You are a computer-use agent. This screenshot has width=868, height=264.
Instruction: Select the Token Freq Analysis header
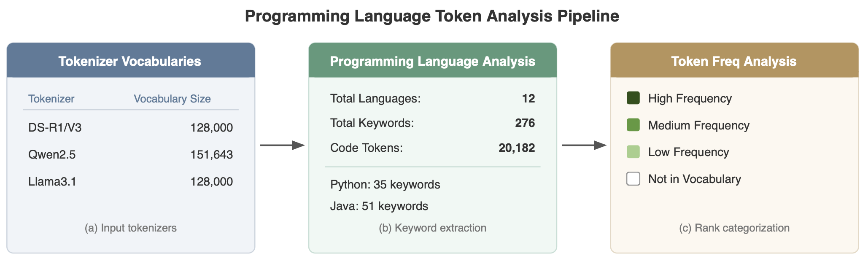click(734, 61)
